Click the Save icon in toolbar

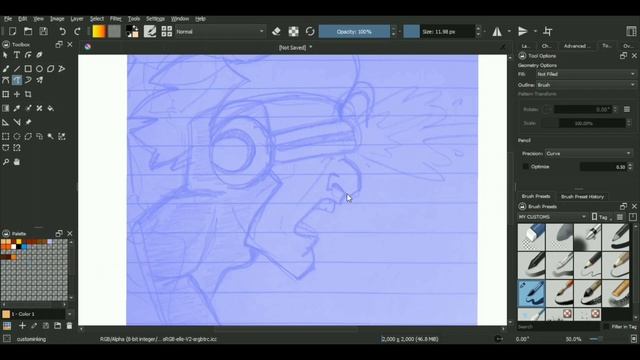pos(43,31)
